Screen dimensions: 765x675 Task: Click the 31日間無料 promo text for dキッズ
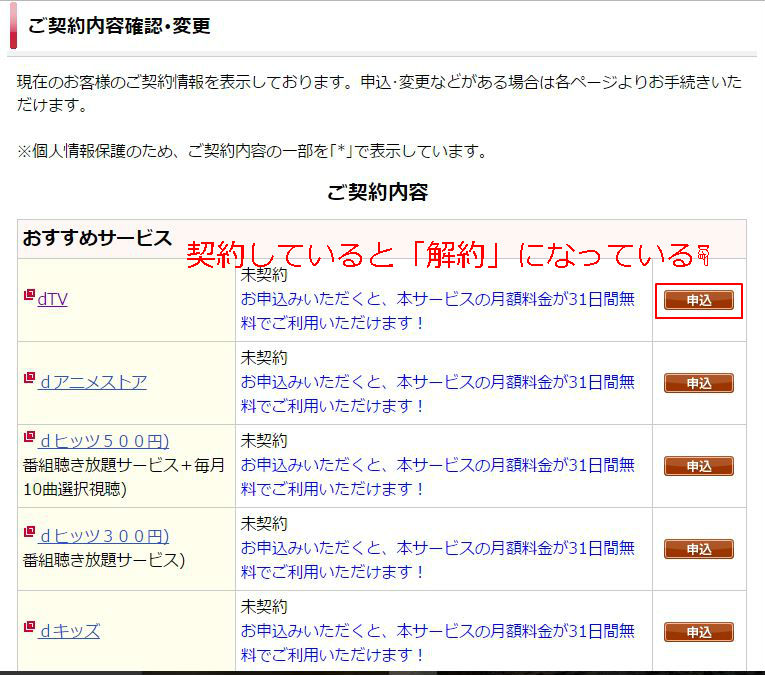[x=438, y=643]
